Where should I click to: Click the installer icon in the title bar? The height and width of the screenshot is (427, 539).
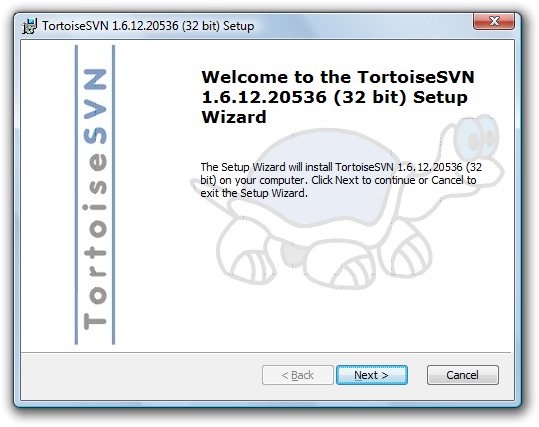pyautogui.click(x=30, y=26)
